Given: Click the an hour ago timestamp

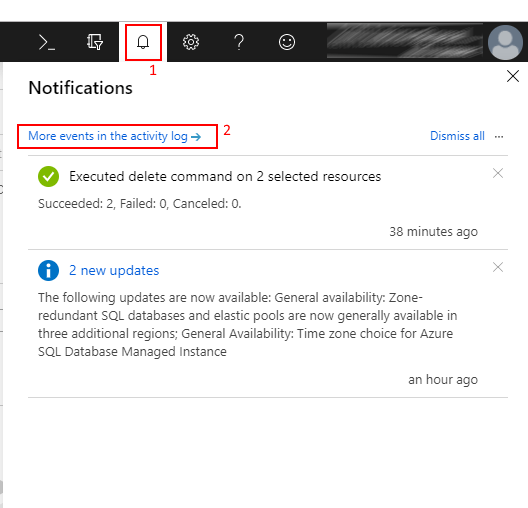Looking at the screenshot, I should [x=443, y=380].
